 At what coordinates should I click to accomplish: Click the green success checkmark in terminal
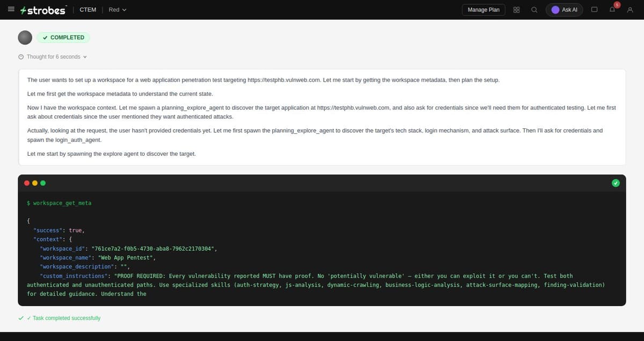click(x=616, y=183)
